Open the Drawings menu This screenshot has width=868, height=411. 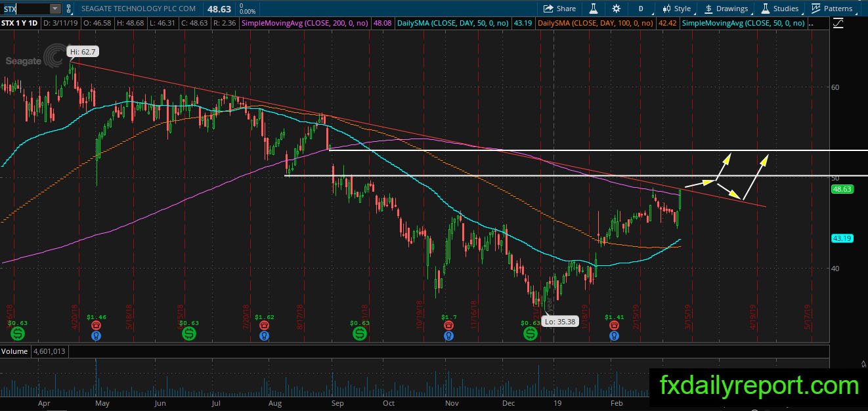click(x=726, y=9)
